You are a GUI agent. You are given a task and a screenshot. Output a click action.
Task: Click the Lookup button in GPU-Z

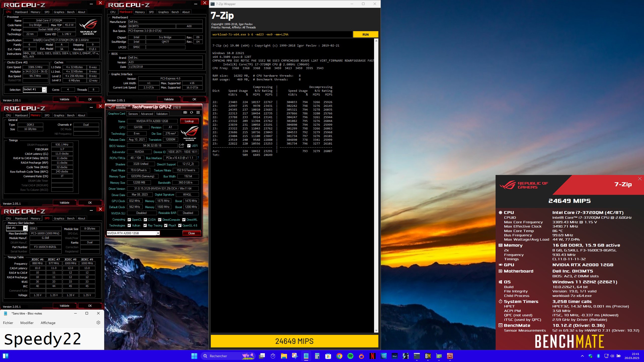[x=189, y=121]
